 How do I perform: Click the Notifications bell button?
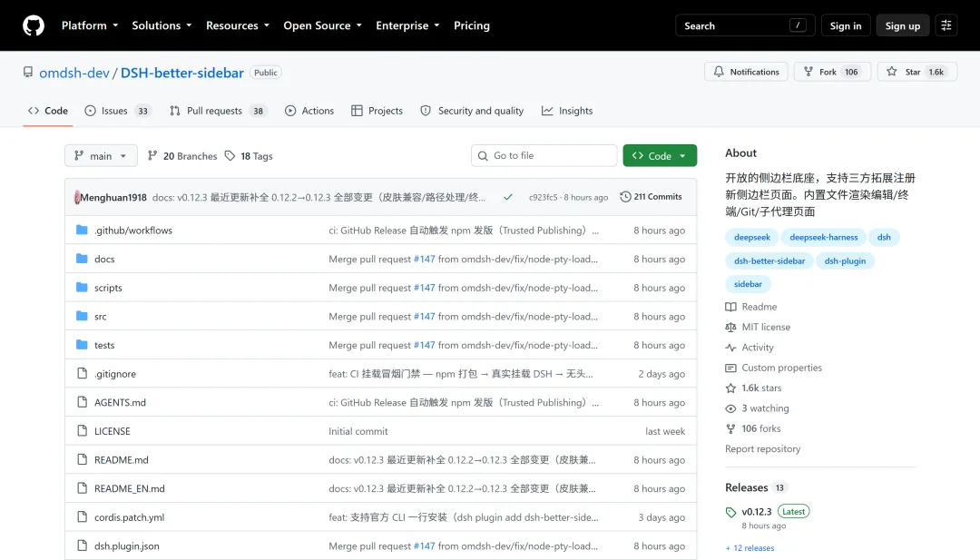point(746,72)
